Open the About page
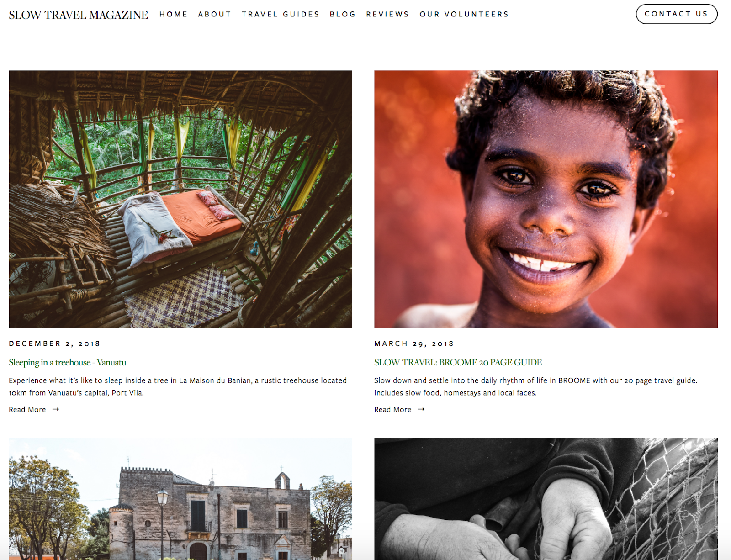 point(214,14)
